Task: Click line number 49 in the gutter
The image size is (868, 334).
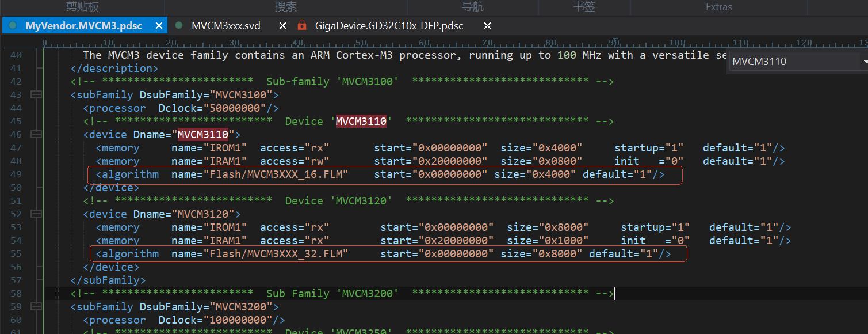Action: pyautogui.click(x=16, y=174)
